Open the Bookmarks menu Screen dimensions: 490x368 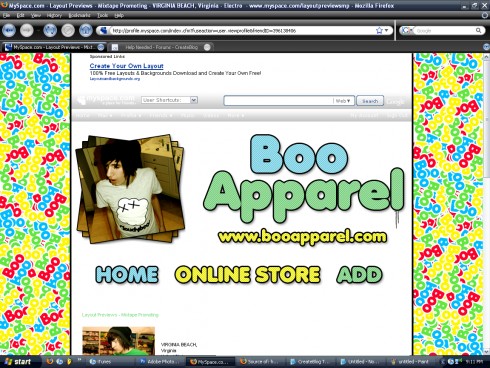pos(79,15)
